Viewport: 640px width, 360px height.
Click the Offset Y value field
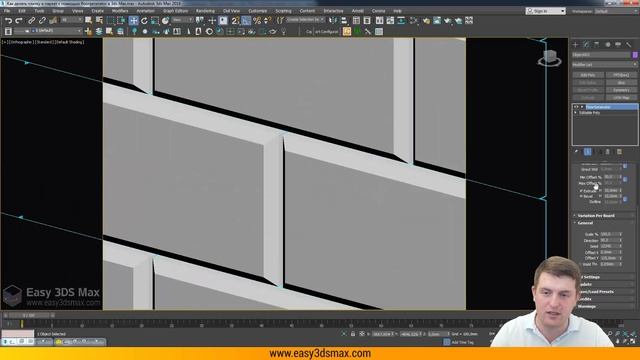[x=609, y=258]
